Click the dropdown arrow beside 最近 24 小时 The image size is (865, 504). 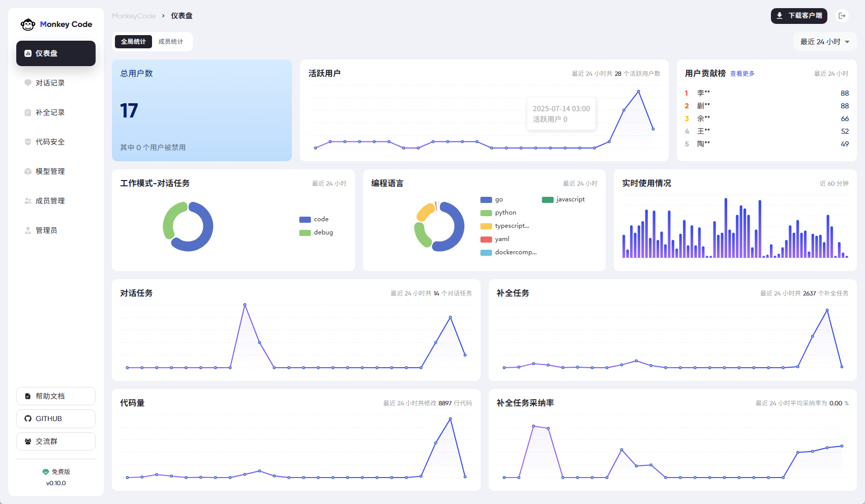(x=847, y=42)
